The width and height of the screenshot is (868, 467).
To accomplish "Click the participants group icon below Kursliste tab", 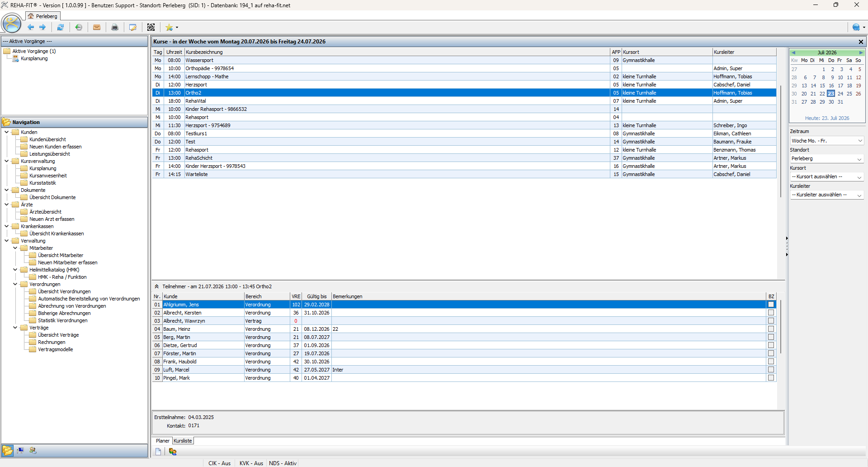I will point(173,452).
